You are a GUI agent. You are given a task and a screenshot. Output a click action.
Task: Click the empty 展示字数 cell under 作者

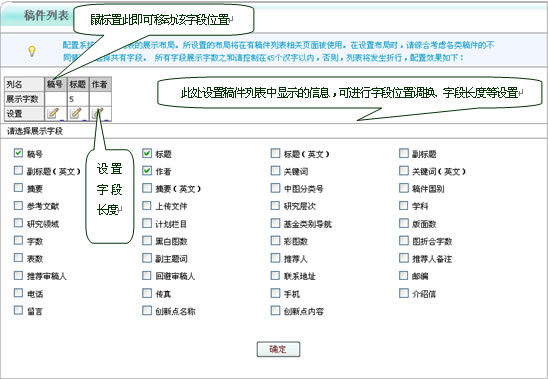pyautogui.click(x=100, y=99)
